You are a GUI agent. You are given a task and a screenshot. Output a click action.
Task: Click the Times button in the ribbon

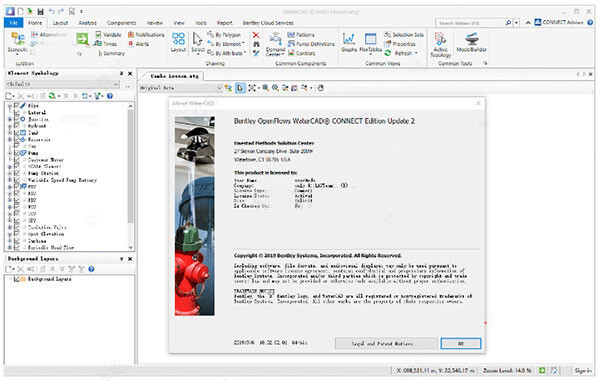(x=106, y=44)
